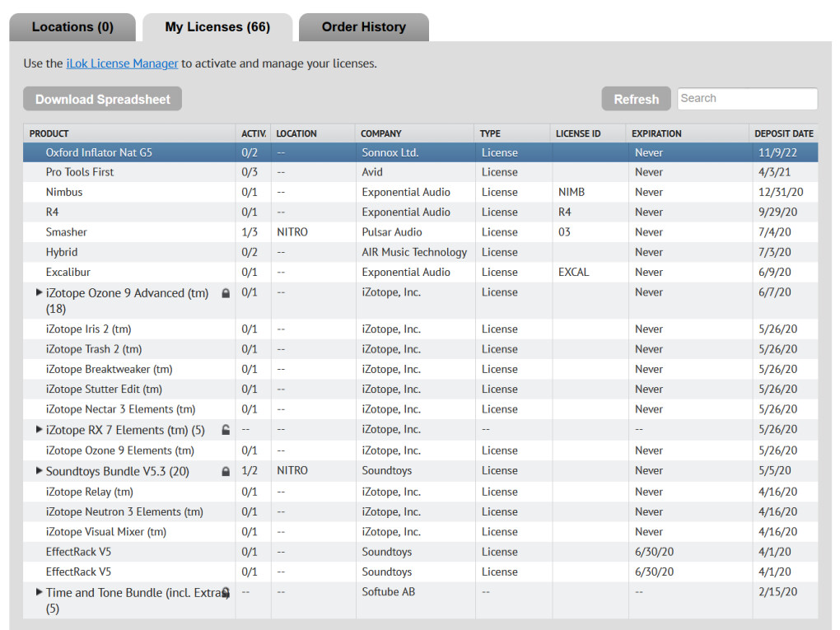
Task: Focus the Search field
Action: tap(747, 99)
